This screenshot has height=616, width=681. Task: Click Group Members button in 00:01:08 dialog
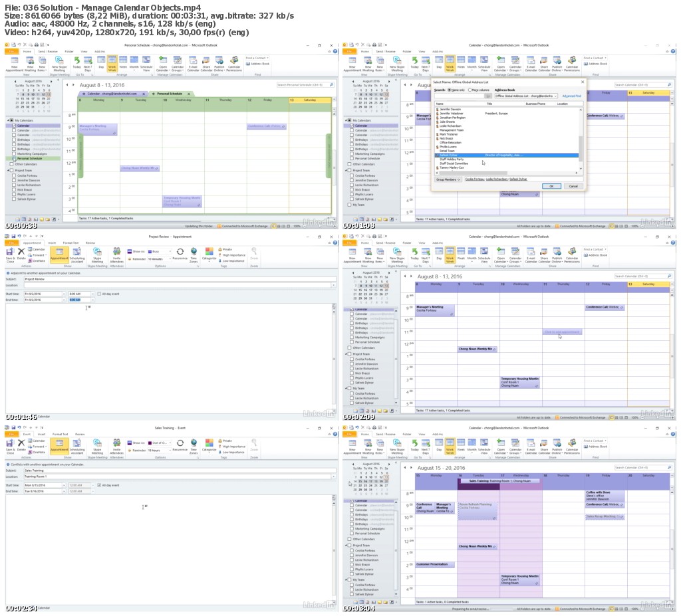(448, 179)
